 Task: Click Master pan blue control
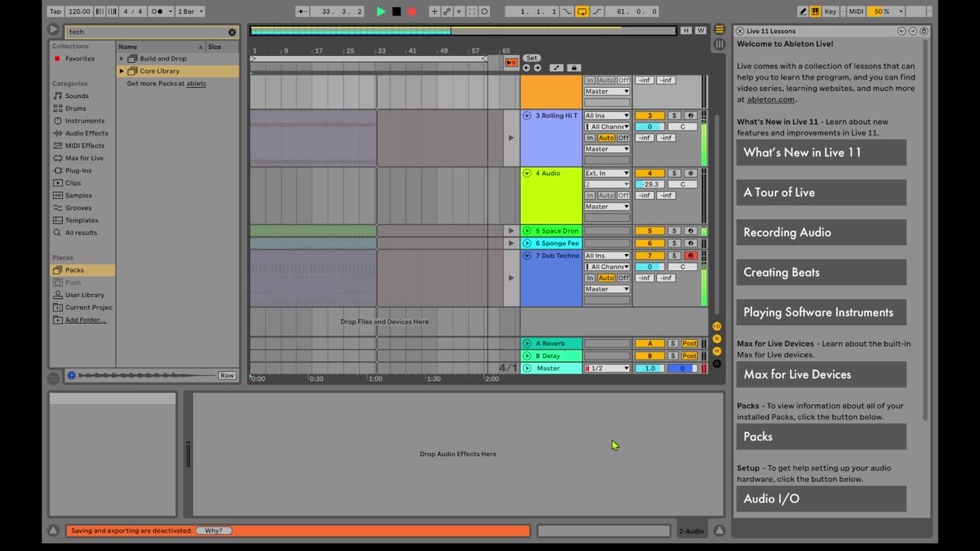[683, 368]
